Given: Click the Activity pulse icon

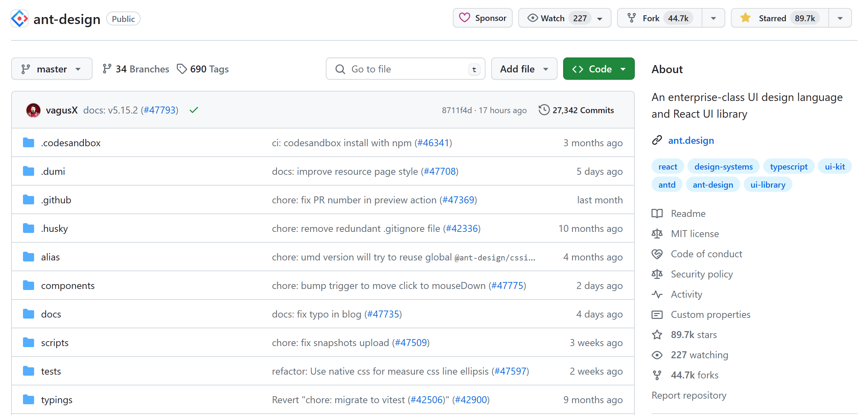Looking at the screenshot, I should click(x=657, y=295).
